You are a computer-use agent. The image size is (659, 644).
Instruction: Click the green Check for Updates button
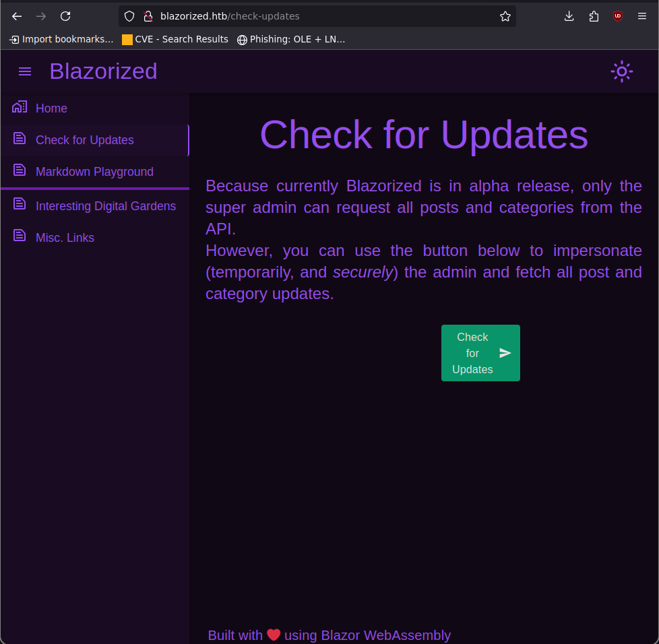pyautogui.click(x=480, y=353)
